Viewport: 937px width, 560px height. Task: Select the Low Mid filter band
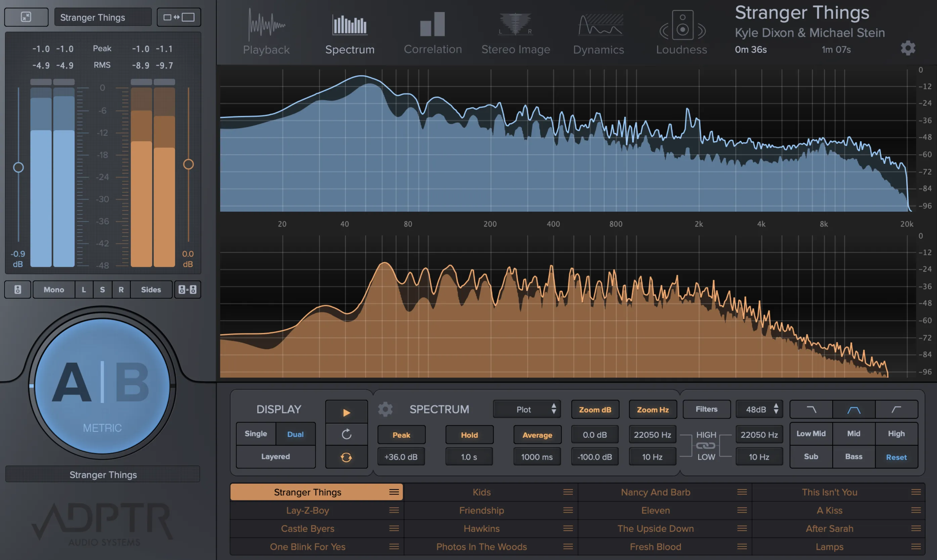811,434
